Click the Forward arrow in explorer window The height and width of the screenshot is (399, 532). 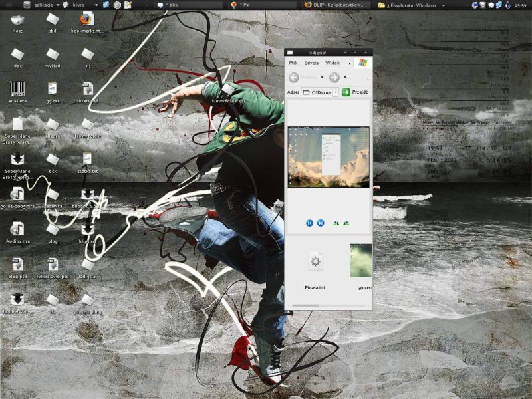coord(334,78)
